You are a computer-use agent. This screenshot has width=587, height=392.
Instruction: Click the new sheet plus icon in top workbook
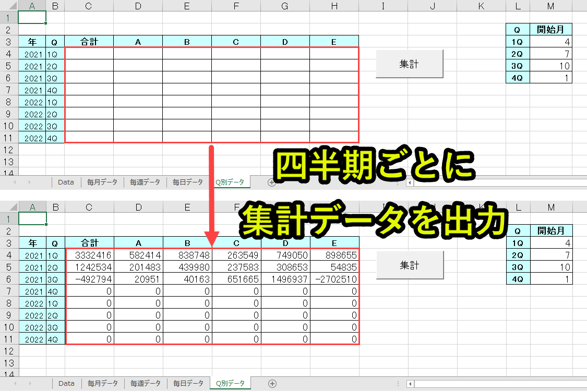[x=271, y=182]
